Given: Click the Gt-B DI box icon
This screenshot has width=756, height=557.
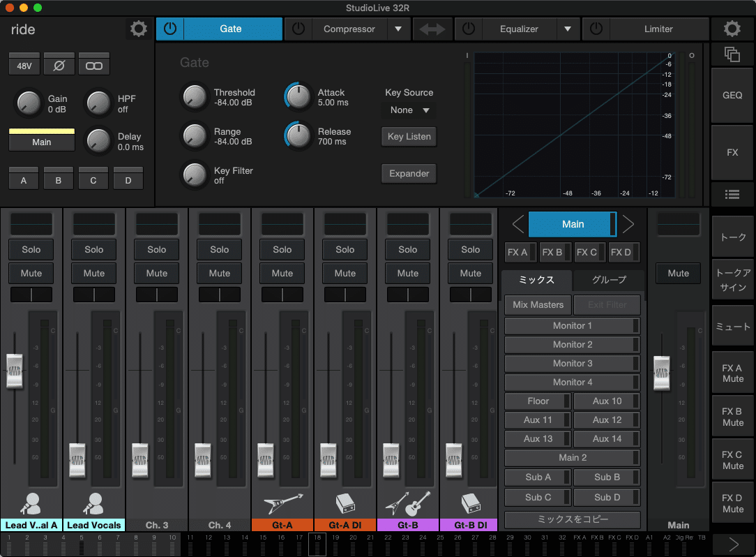Looking at the screenshot, I should point(471,503).
